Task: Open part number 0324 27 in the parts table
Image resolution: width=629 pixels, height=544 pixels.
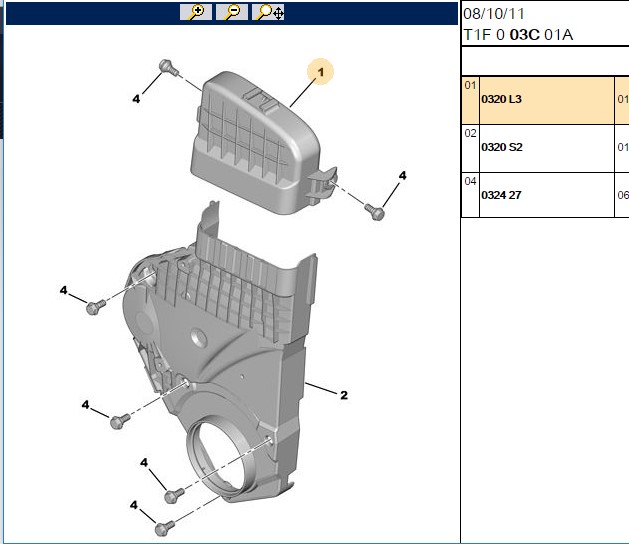Action: tap(501, 195)
